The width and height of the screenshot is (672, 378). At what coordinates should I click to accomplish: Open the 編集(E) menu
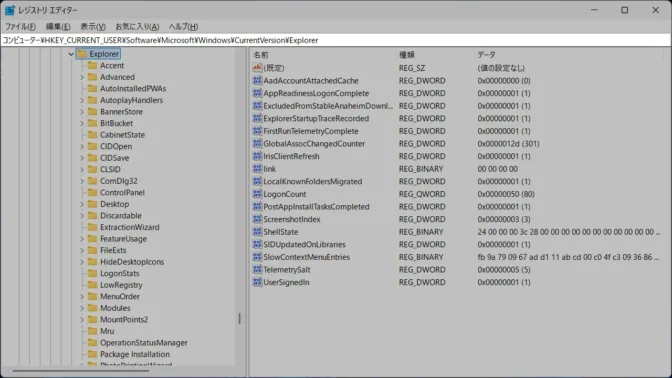point(58,27)
